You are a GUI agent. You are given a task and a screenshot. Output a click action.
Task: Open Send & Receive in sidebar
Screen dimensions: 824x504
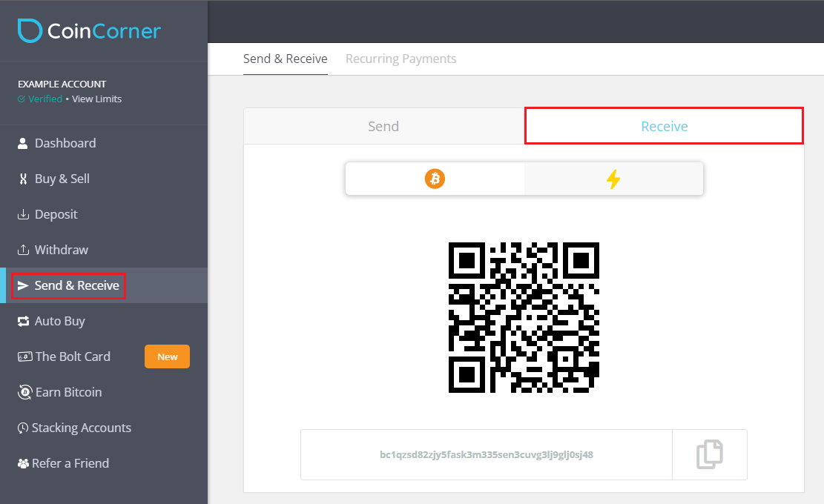[x=76, y=285]
